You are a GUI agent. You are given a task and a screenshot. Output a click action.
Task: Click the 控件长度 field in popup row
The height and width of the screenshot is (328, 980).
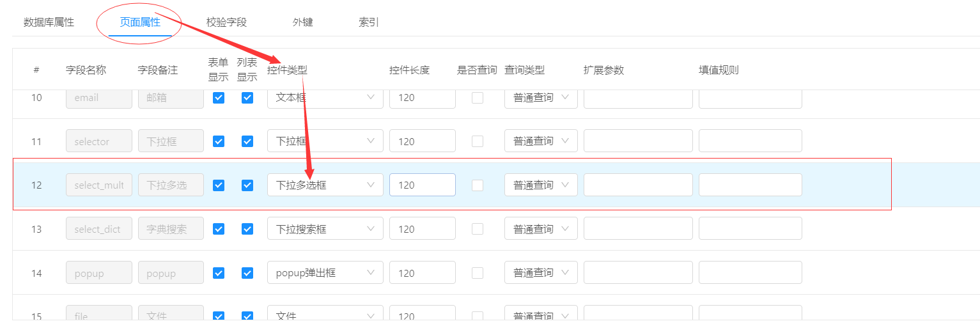pos(423,273)
